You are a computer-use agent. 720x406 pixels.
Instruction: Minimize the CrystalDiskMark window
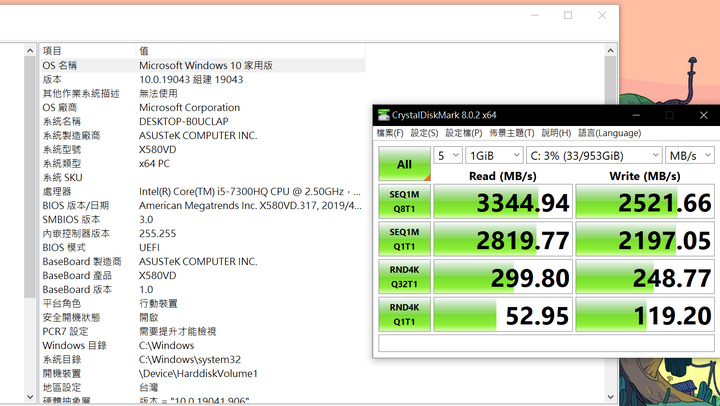click(636, 115)
